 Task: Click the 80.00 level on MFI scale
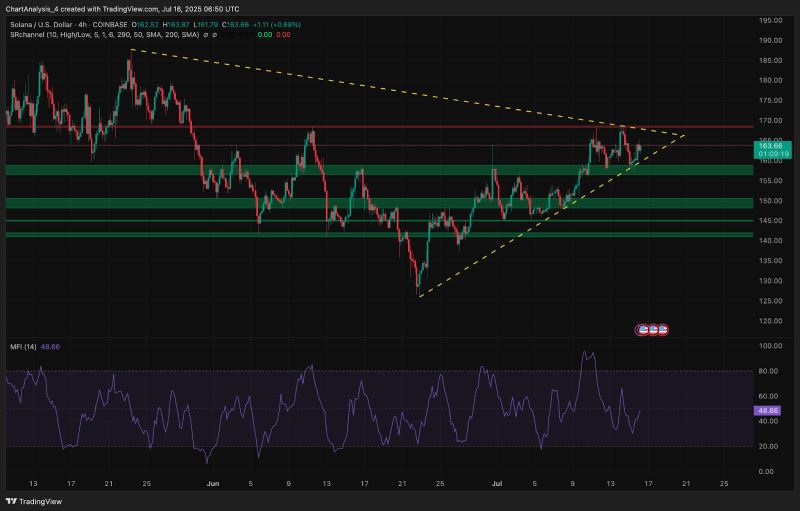769,371
